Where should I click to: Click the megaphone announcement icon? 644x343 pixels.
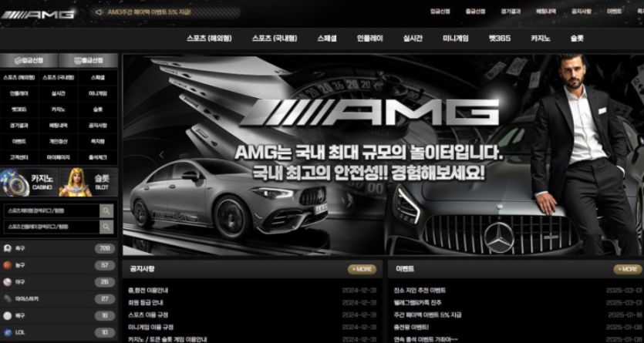click(99, 12)
